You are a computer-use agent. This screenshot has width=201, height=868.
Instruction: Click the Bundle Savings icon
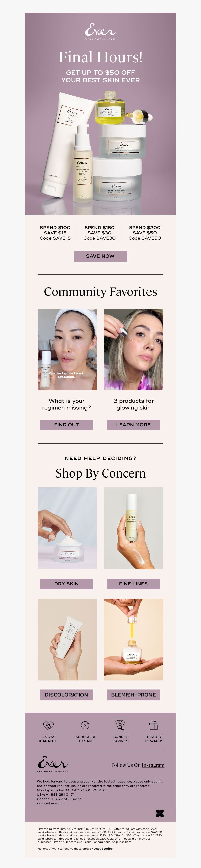pyautogui.click(x=120, y=725)
